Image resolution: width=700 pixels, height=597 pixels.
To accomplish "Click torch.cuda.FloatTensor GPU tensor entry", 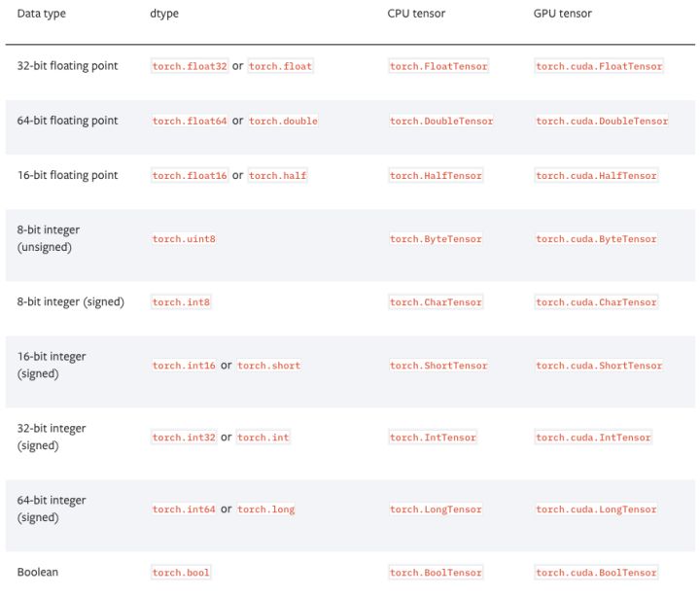I will (599, 66).
